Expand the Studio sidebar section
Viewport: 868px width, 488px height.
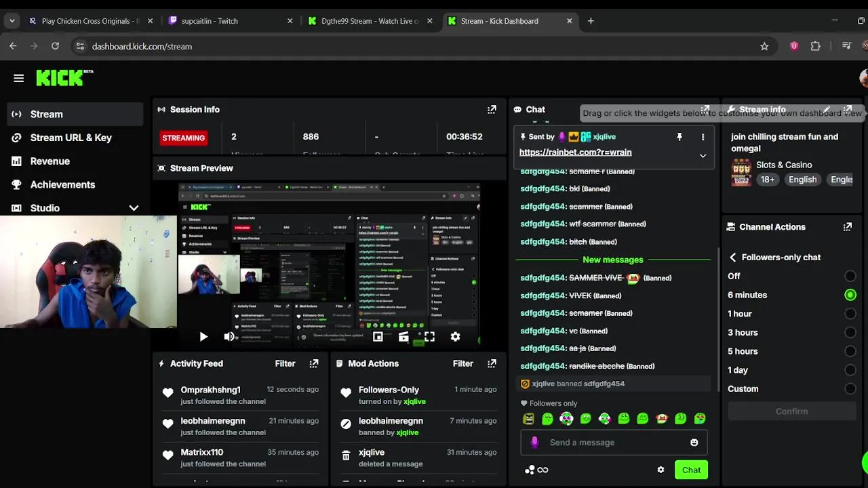(134, 208)
